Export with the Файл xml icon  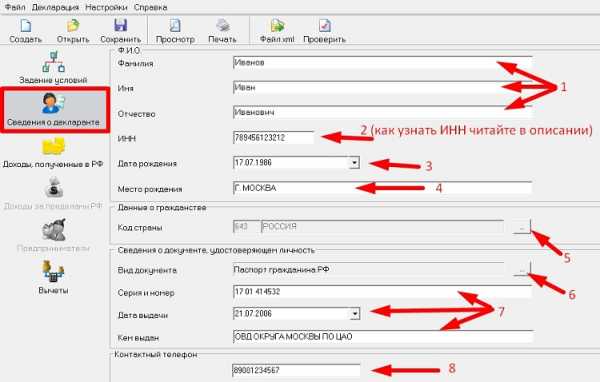(277, 26)
